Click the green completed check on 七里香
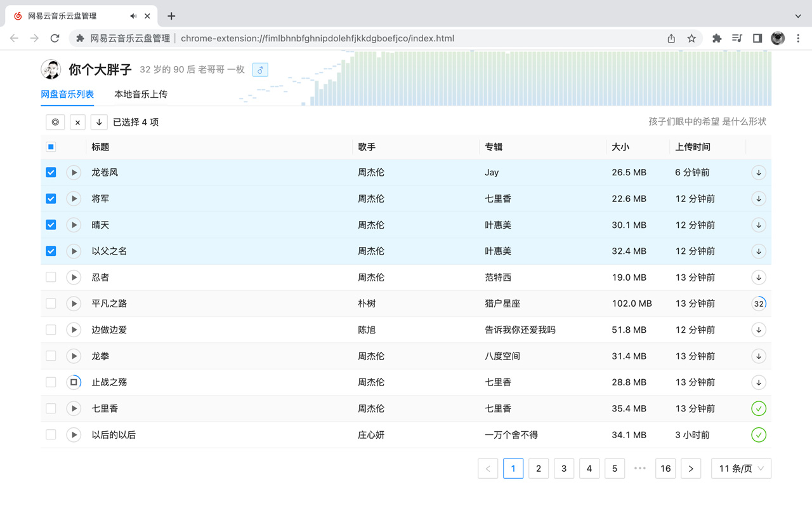Viewport: 812px width, 508px height. [x=759, y=408]
